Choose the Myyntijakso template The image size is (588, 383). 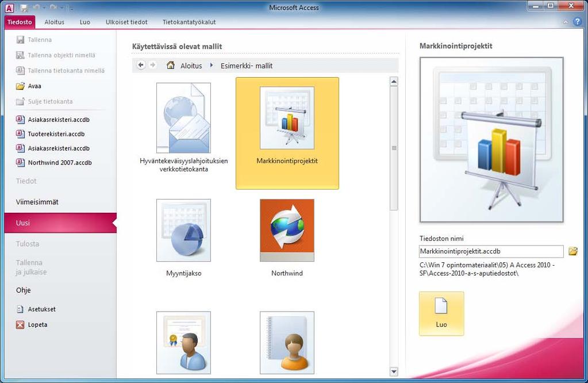click(183, 238)
